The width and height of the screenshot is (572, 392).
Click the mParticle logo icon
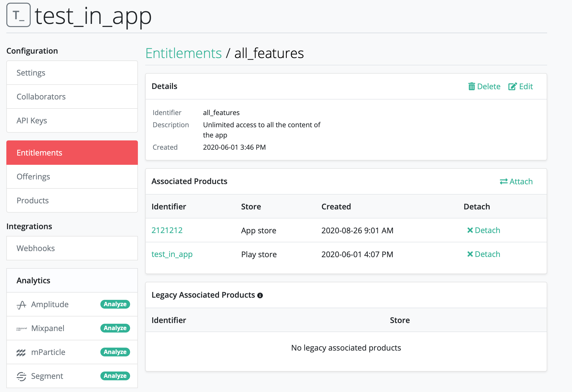pyautogui.click(x=21, y=352)
